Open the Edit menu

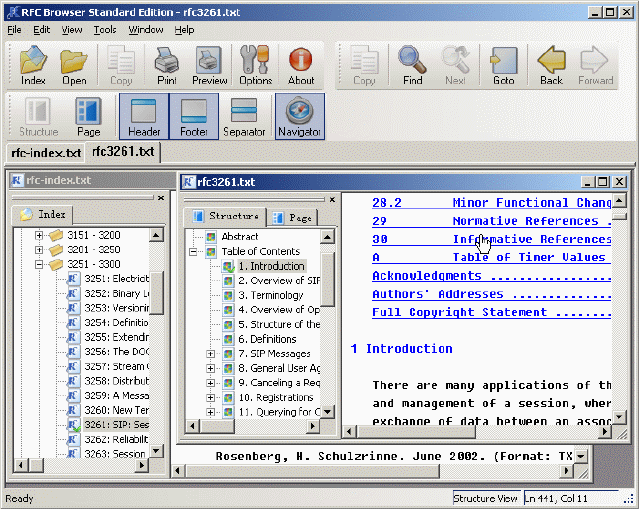click(x=42, y=30)
